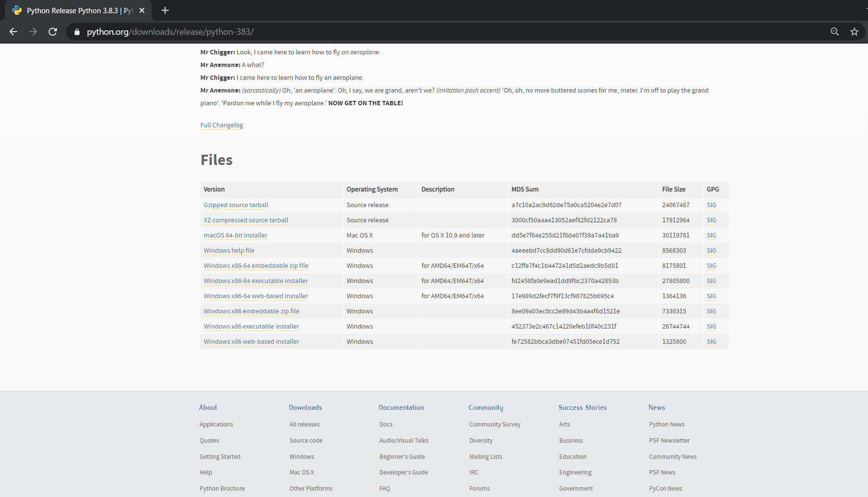Click the 'for OS X 10.9 and later' description
Image resolution: width=868 pixels, height=497 pixels.
[x=453, y=236]
